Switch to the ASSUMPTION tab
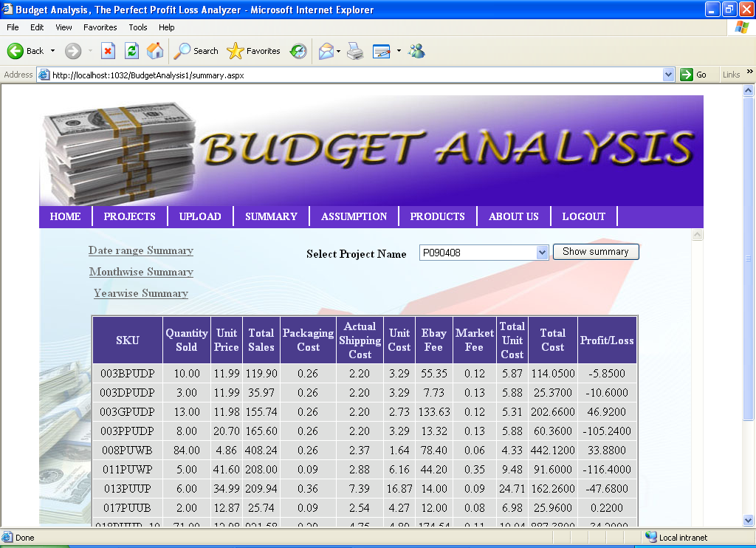Screen dimensions: 756x548 [354, 216]
